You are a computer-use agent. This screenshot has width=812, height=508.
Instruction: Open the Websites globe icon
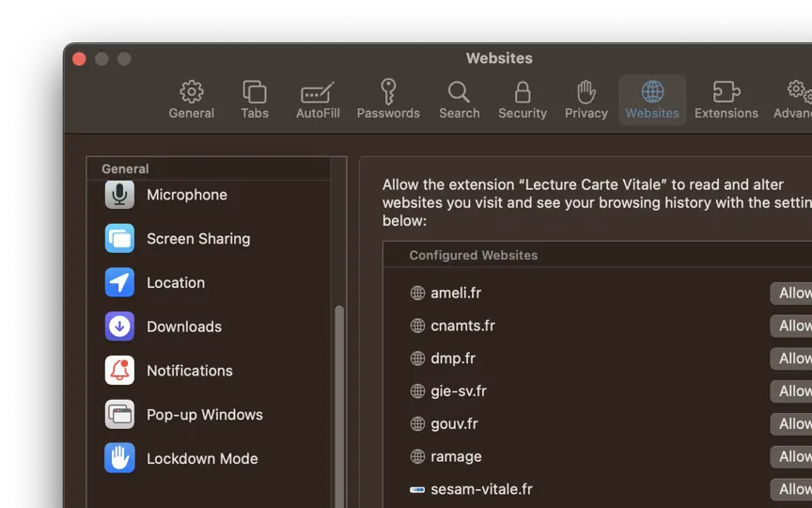(x=652, y=92)
